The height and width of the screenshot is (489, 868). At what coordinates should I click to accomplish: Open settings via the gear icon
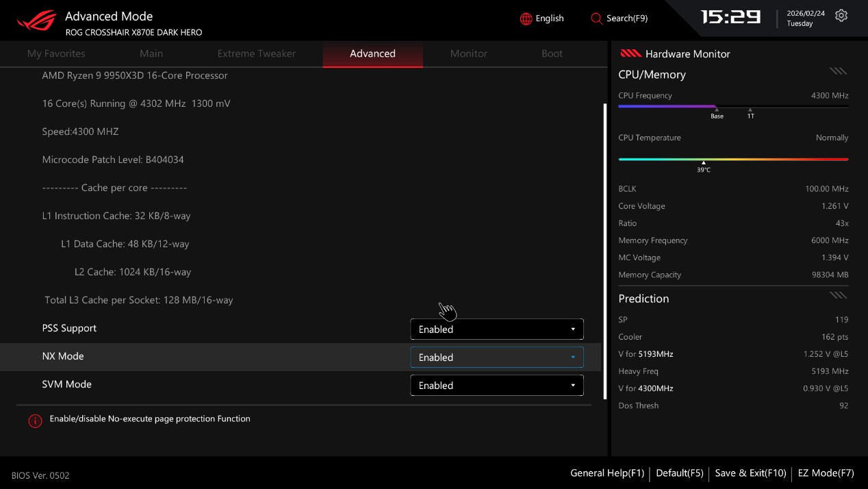(x=841, y=16)
